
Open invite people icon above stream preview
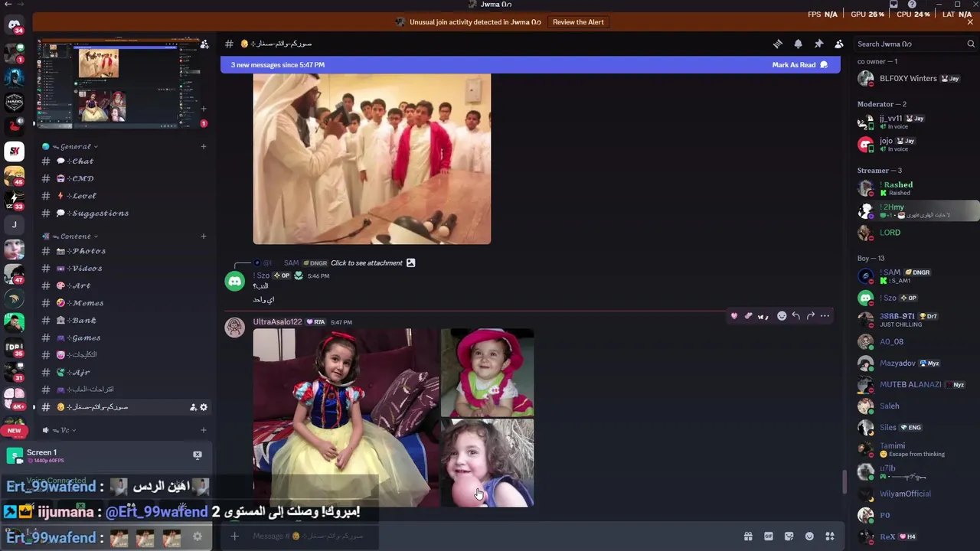(204, 44)
